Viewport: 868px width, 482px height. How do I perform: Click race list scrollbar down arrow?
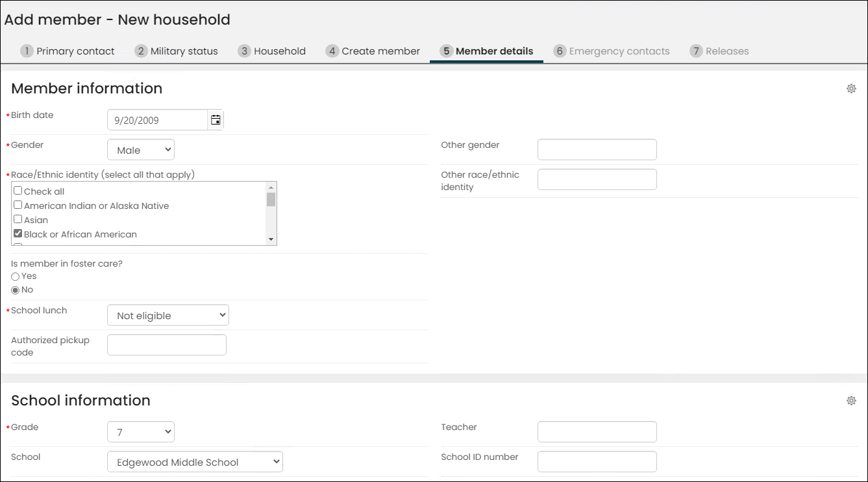pos(271,239)
